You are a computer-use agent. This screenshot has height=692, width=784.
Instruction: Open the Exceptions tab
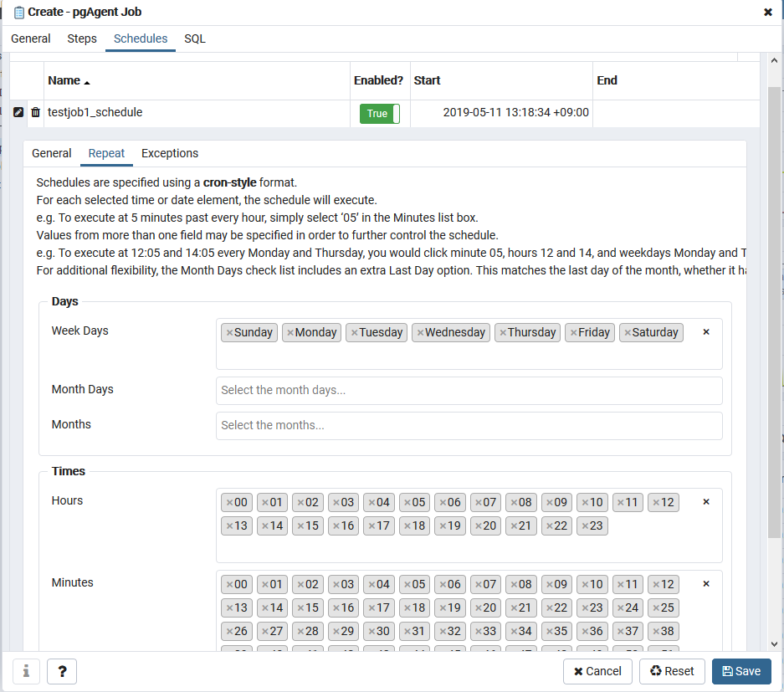170,153
